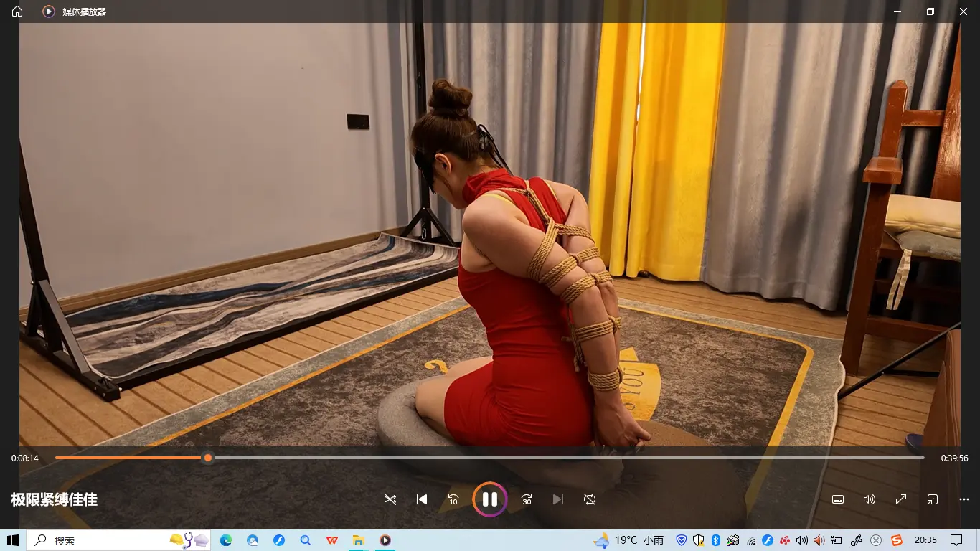Image resolution: width=980 pixels, height=551 pixels.
Task: Switch to mini player view
Action: [932, 499]
